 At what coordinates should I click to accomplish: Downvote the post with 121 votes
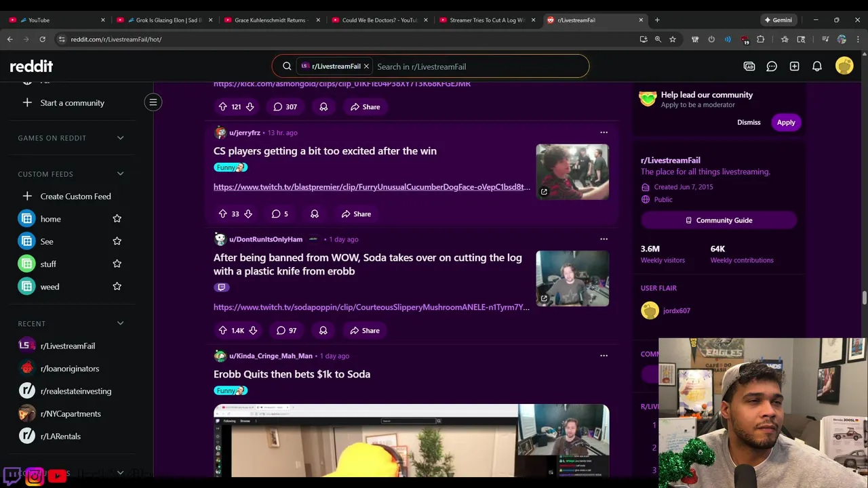(x=250, y=106)
